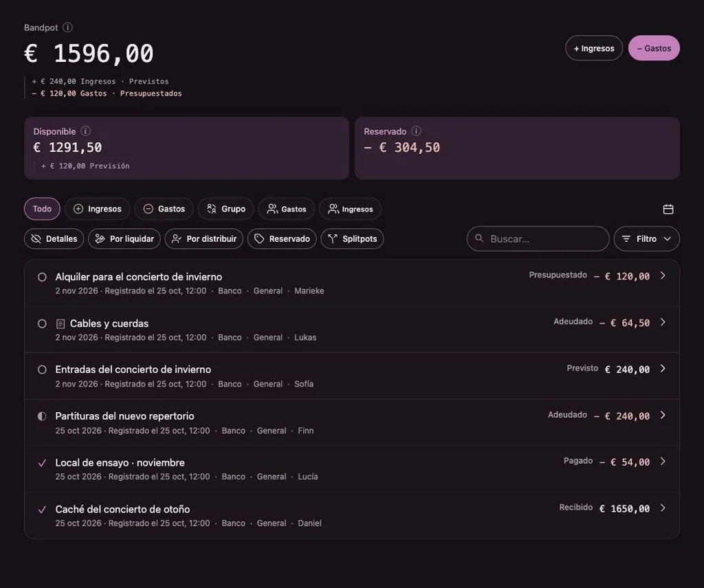The width and height of the screenshot is (704, 588).
Task: Open Local de ensayo · noviembre title
Action: 120,462
